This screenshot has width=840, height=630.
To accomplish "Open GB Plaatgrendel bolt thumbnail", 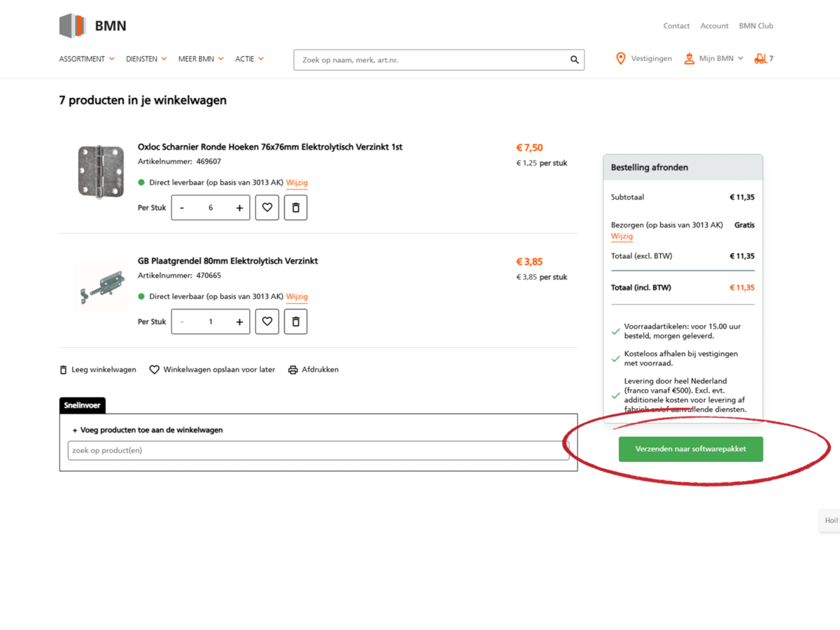I will [101, 286].
